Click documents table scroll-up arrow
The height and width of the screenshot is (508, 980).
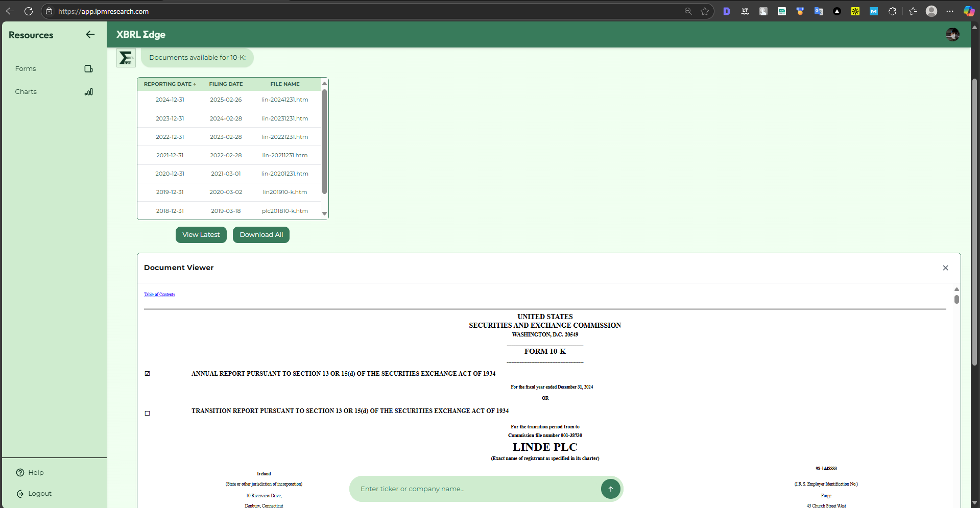[324, 83]
